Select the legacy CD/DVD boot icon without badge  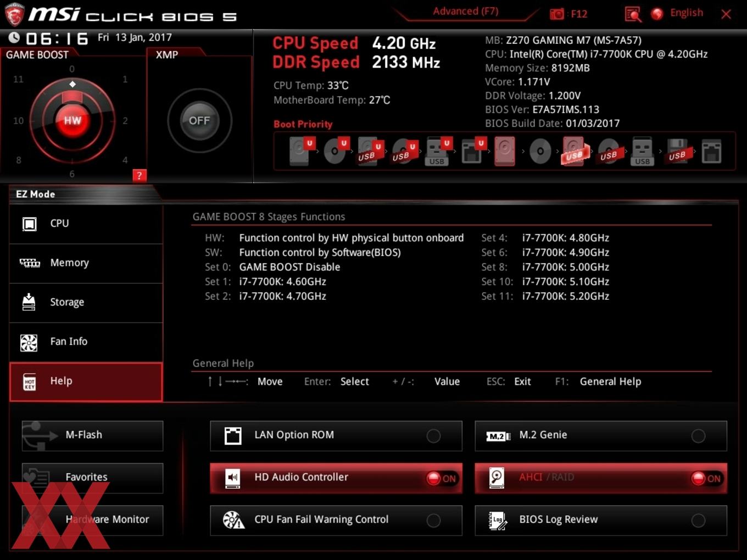click(540, 152)
